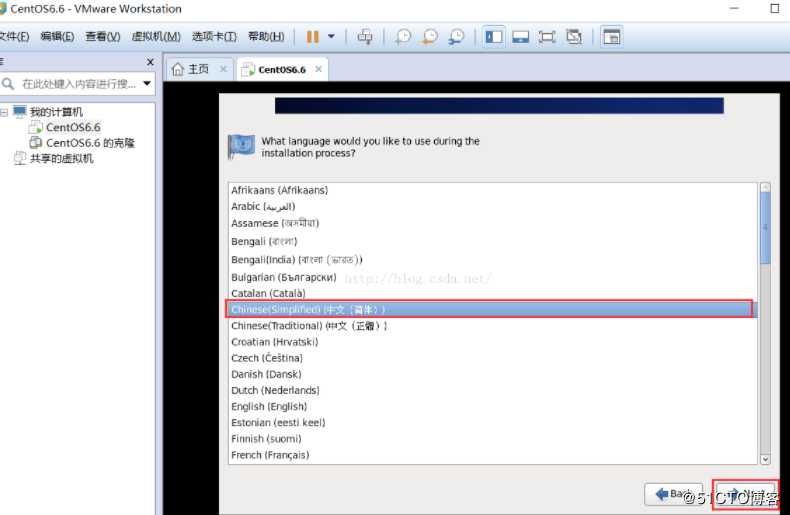Viewport: 790px width, 515px height.
Task: Click the language list scrollbar thumb
Action: pos(765,227)
